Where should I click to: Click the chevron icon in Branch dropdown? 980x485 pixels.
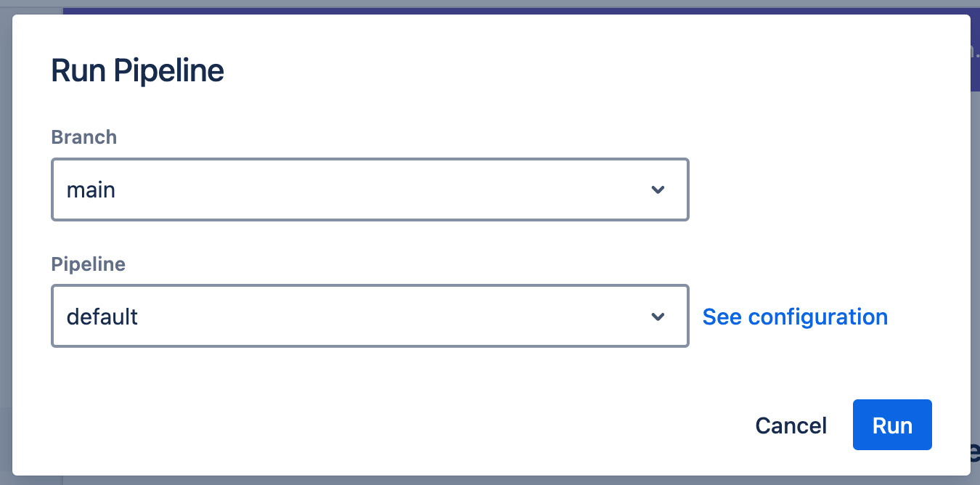[658, 190]
